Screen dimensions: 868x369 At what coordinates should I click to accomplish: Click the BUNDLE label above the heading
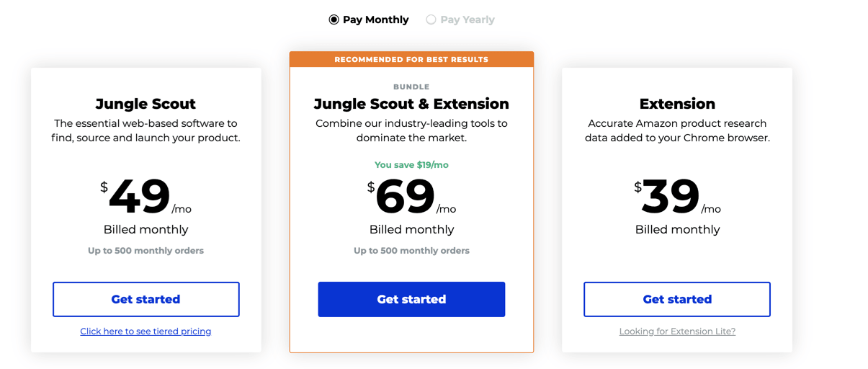click(x=411, y=86)
